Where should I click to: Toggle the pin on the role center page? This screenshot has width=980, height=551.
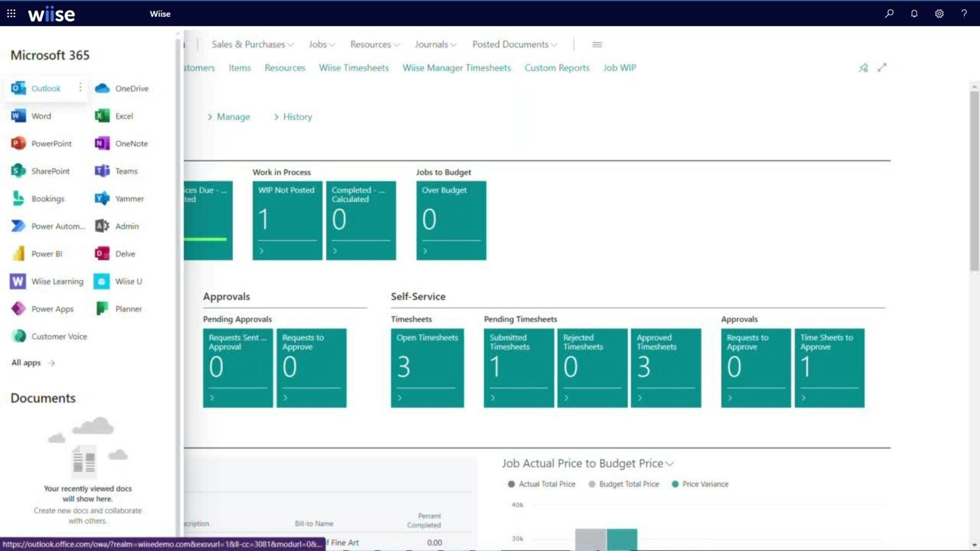pyautogui.click(x=863, y=67)
